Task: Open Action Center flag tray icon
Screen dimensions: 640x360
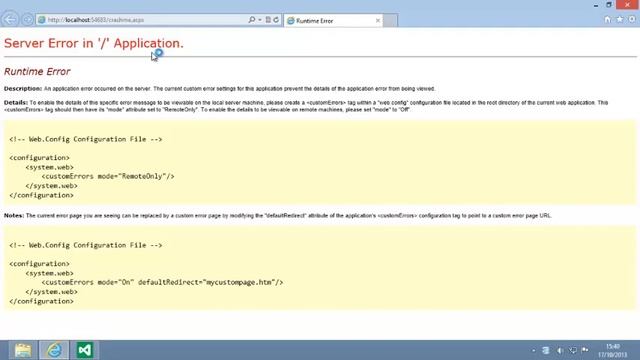Action: (585, 350)
